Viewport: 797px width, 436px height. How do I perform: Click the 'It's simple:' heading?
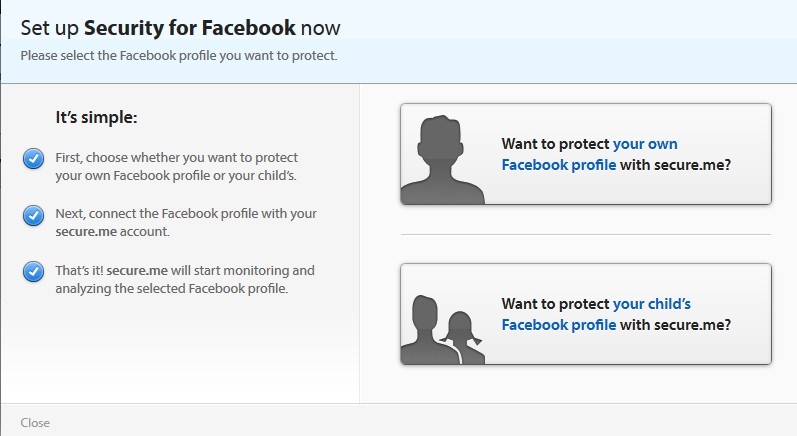(x=97, y=117)
